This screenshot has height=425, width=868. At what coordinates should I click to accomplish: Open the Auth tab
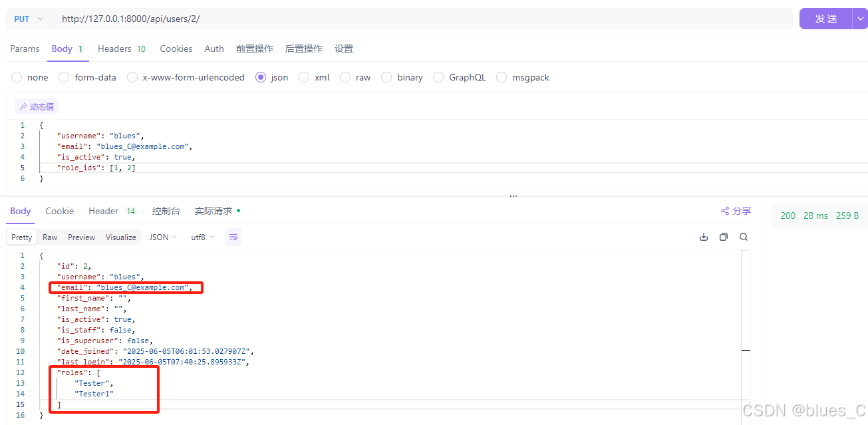[x=214, y=49]
